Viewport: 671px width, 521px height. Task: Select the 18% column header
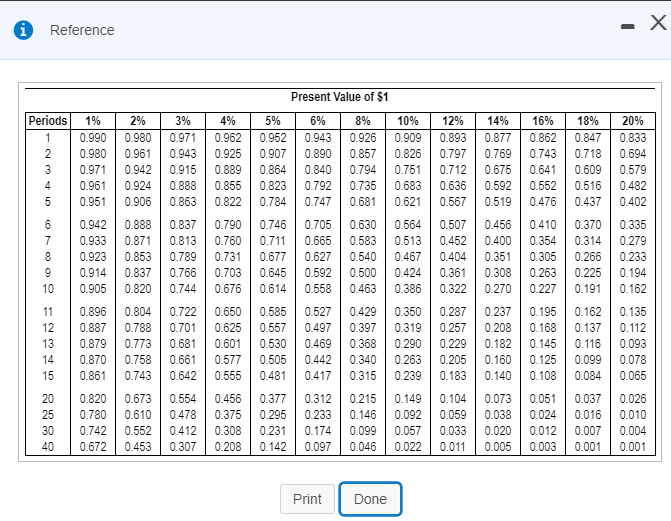pos(588,121)
